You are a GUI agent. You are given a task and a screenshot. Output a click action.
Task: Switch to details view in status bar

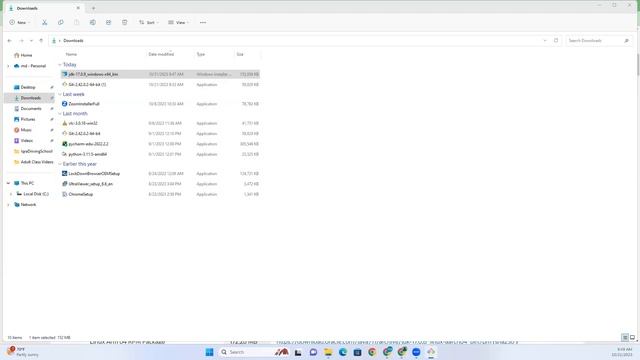coord(625,338)
